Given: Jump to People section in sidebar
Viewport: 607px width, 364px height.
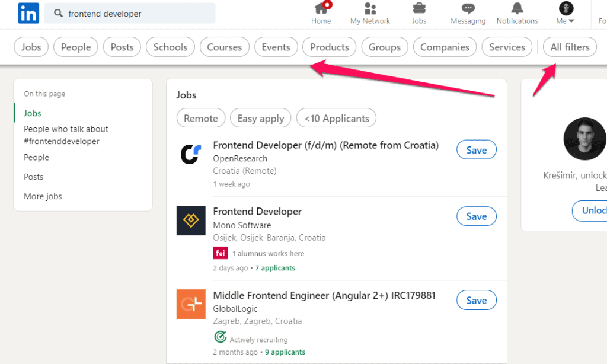Looking at the screenshot, I should 36,158.
